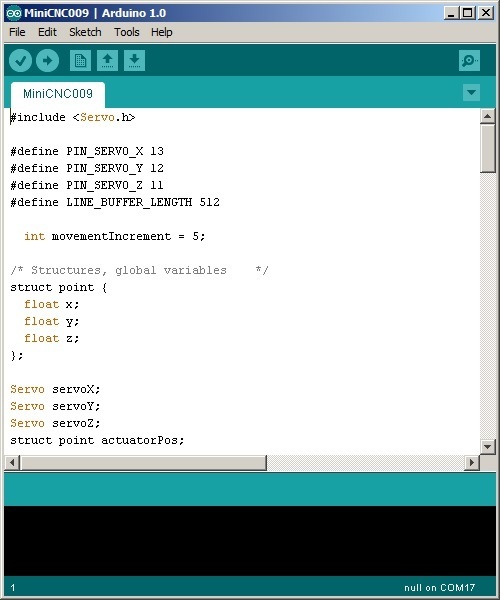Image resolution: width=500 pixels, height=600 pixels.
Task: Click the Arduino logo in title bar
Action: [14, 13]
